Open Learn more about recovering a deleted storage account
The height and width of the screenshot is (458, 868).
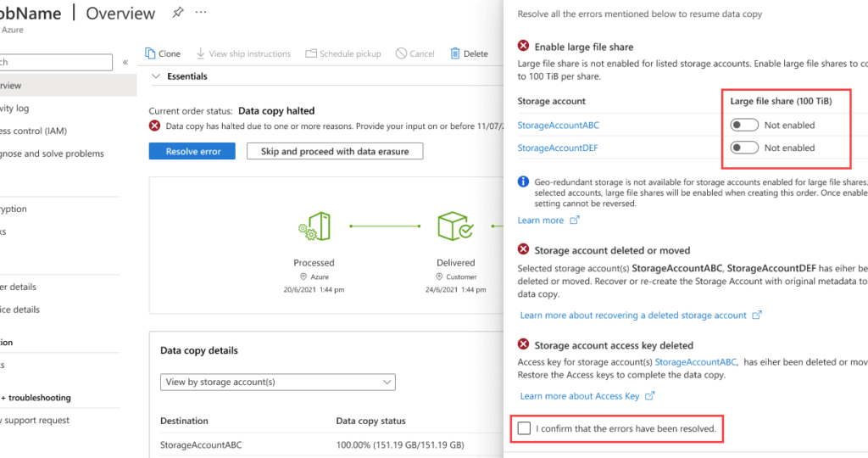[641, 316]
